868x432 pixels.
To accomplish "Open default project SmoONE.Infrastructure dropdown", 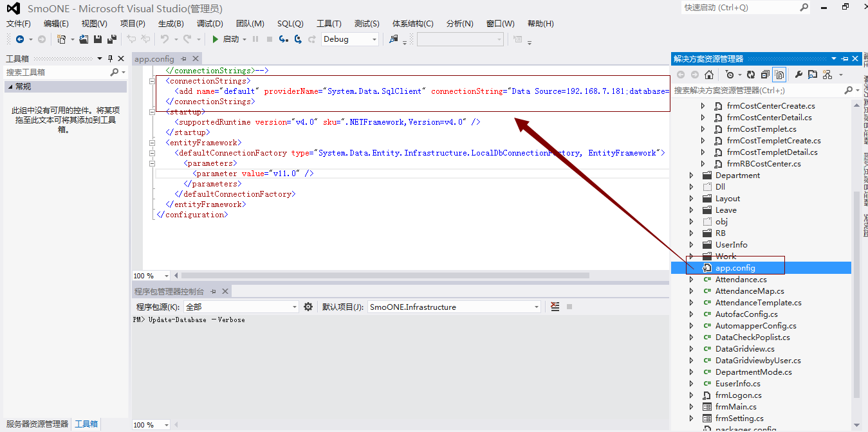I will pos(454,307).
